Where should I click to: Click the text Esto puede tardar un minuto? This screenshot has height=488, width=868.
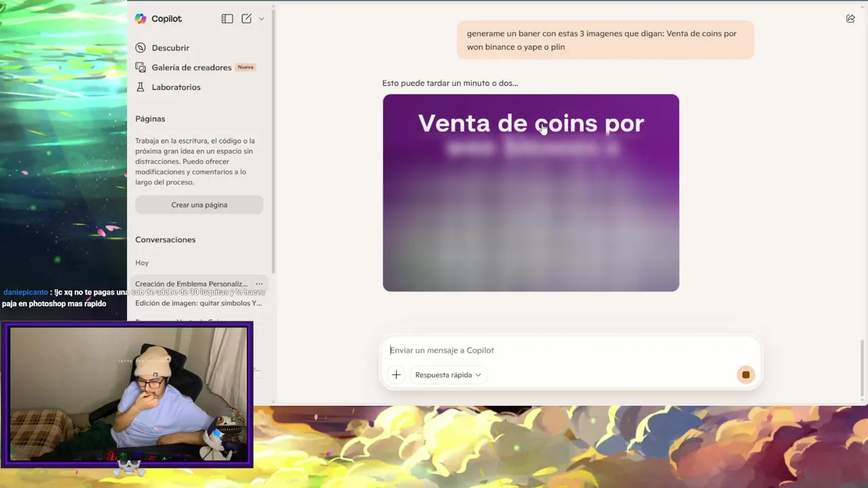(x=450, y=83)
